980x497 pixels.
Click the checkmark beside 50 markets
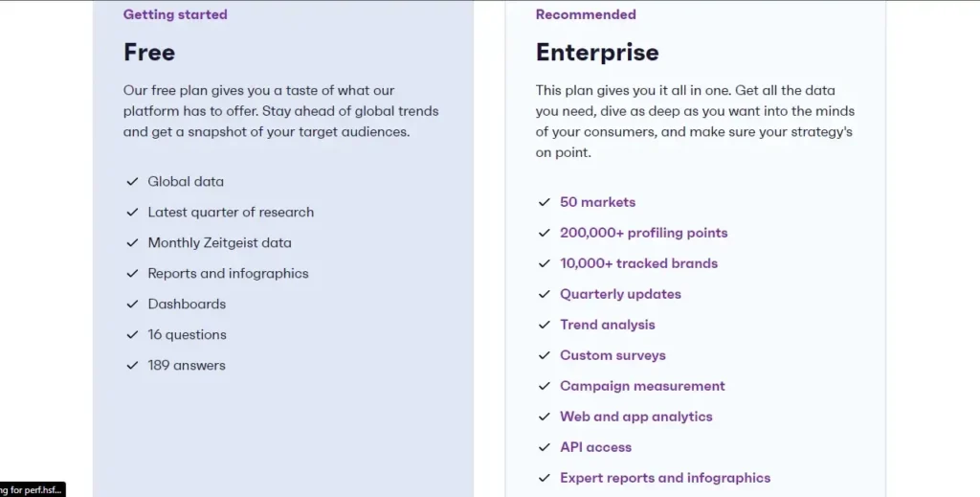coord(545,202)
